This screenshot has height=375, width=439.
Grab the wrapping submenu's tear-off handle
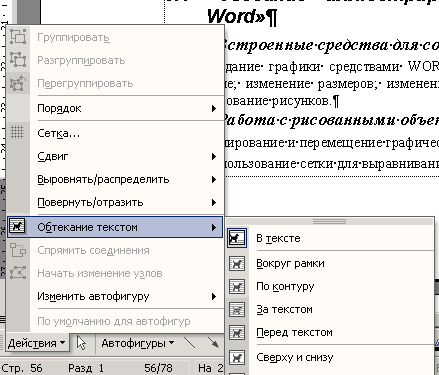tap(329, 221)
